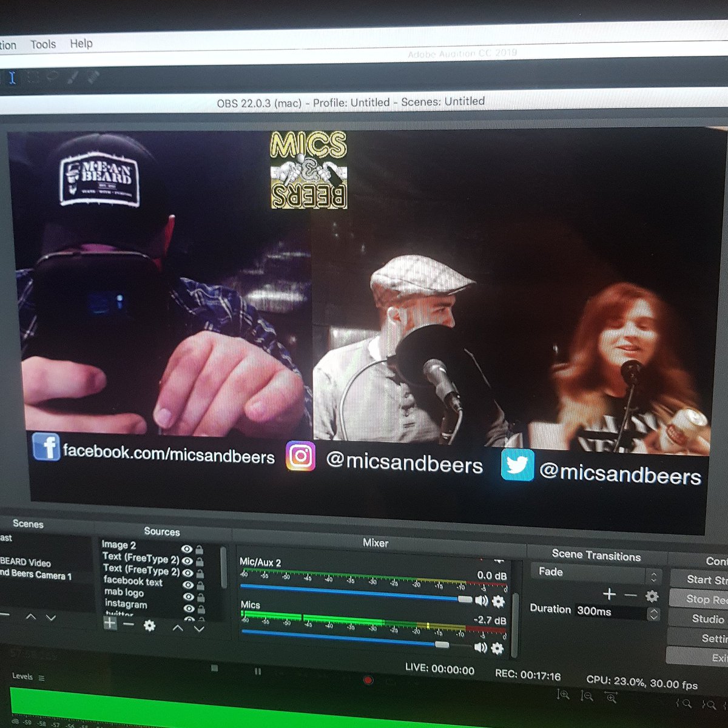Move selected source down

click(198, 629)
